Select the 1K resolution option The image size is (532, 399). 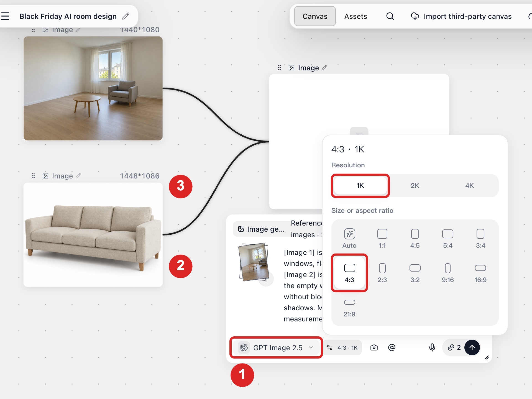(x=360, y=185)
